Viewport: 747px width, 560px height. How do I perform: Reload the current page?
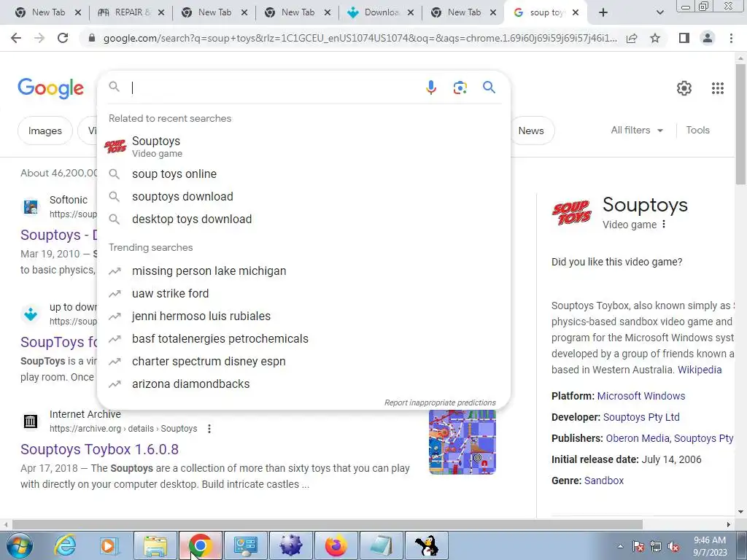click(63, 38)
